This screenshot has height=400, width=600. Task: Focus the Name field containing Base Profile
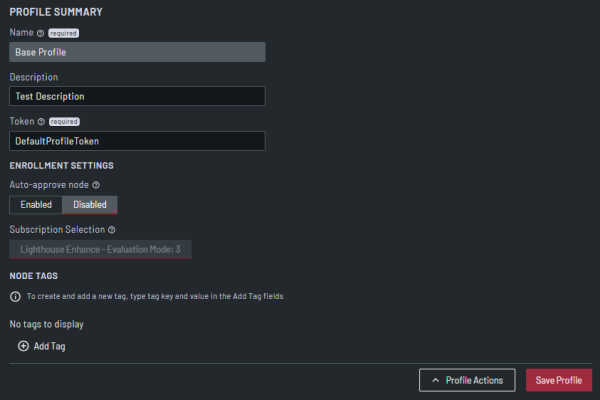pyautogui.click(x=137, y=52)
